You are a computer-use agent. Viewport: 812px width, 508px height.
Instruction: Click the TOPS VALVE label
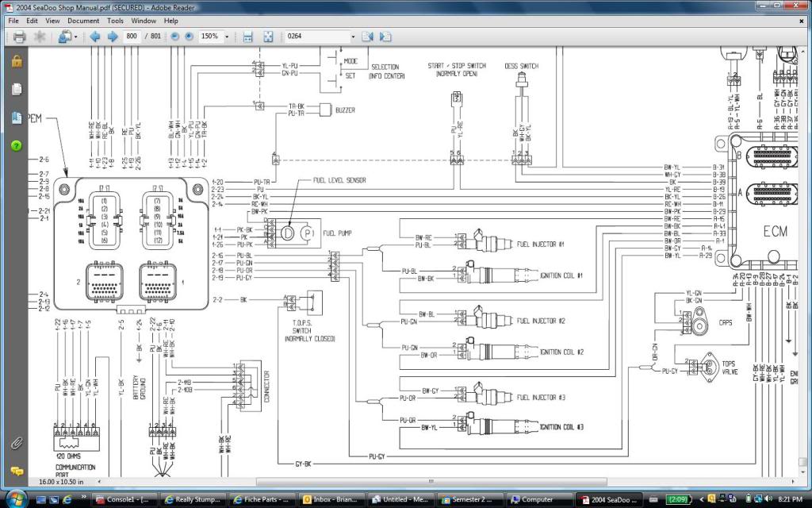pyautogui.click(x=730, y=368)
